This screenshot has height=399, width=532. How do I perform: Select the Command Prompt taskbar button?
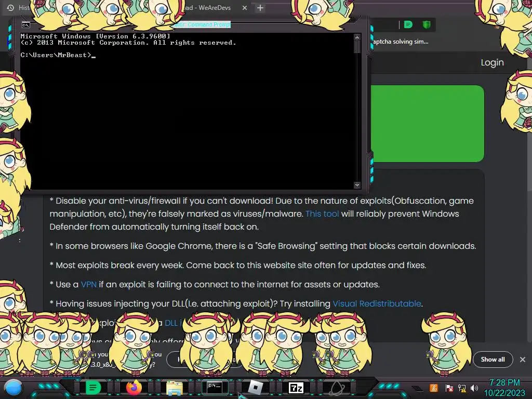(x=215, y=387)
